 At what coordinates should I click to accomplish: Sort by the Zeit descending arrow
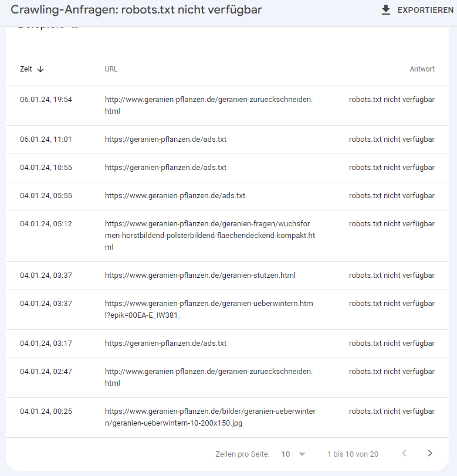tap(40, 69)
